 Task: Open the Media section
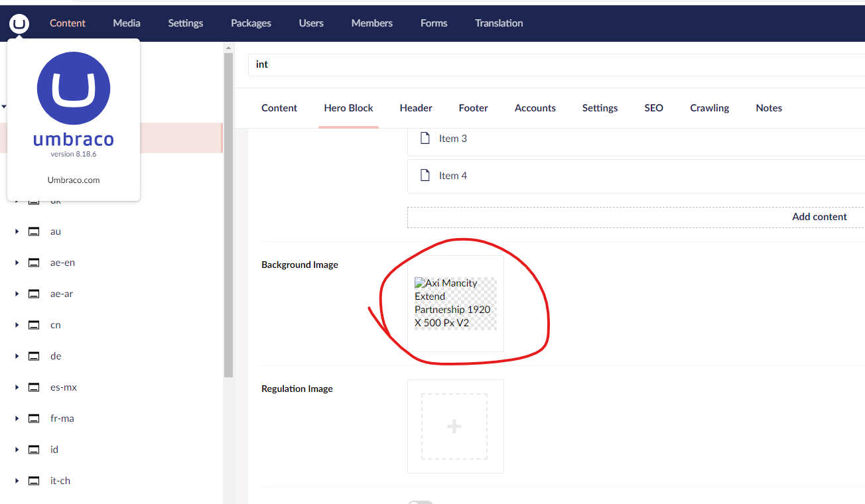click(x=127, y=23)
